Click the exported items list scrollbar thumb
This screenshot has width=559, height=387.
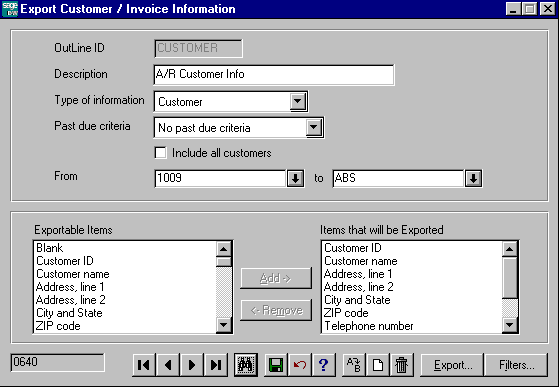(509, 278)
